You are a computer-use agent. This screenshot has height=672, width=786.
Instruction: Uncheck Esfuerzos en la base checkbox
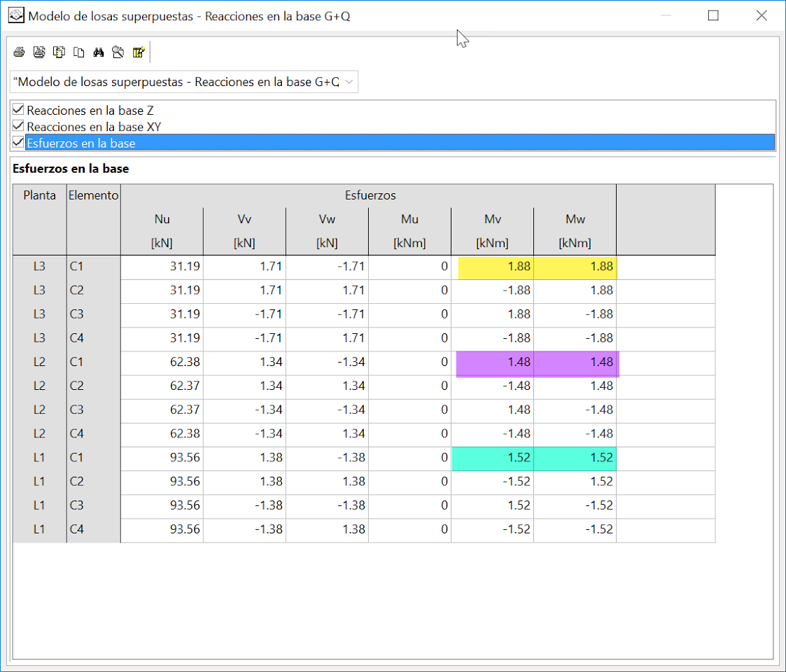point(18,142)
